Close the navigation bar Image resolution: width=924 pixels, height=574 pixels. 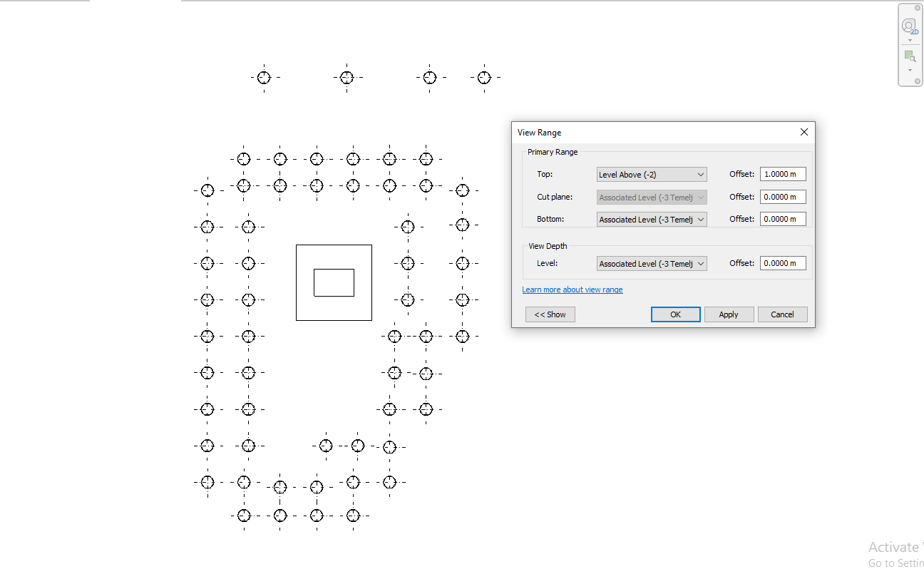pos(917,8)
